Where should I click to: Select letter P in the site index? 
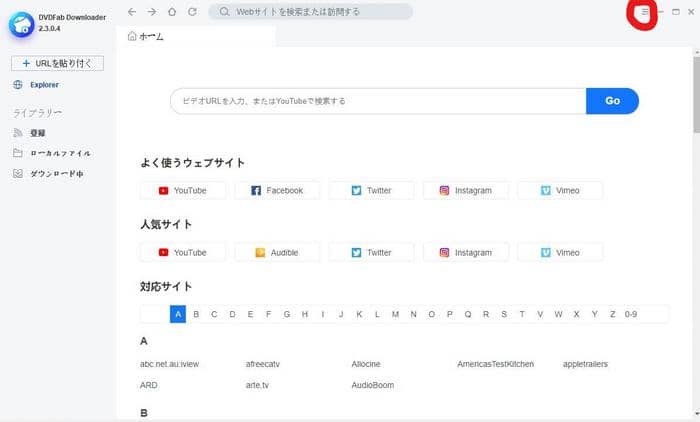[450, 314]
